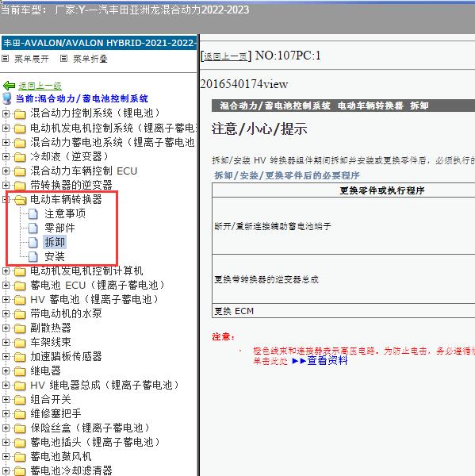The height and width of the screenshot is (476, 475).
Task: Click the 更换零件或执行程序 table header
Action: click(381, 190)
